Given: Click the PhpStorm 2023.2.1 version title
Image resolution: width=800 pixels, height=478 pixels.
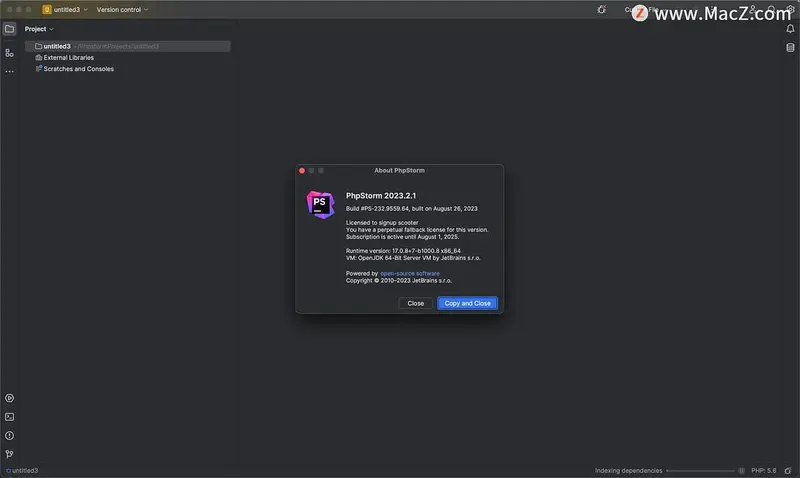Looking at the screenshot, I should (381, 195).
